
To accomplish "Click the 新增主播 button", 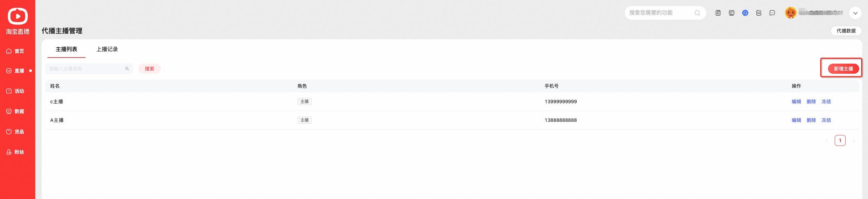I will click(x=843, y=69).
